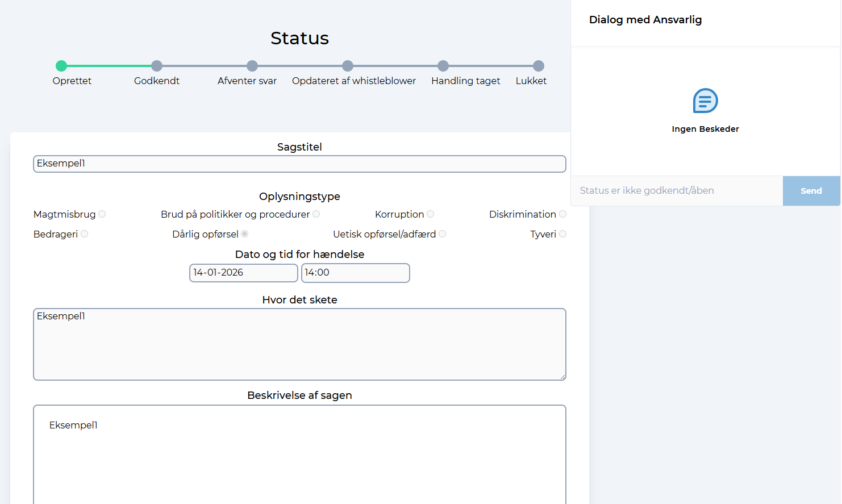The width and height of the screenshot is (842, 504).
Task: Select Brud på politikker og procedurer option
Action: click(316, 214)
